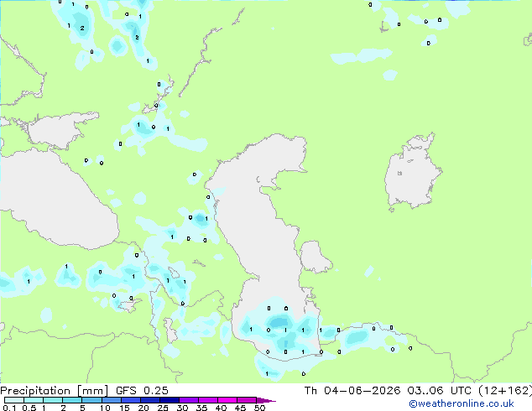The height and width of the screenshot is (411, 532).
Task: Click the '25' legend scale label
Action: [x=163, y=408]
